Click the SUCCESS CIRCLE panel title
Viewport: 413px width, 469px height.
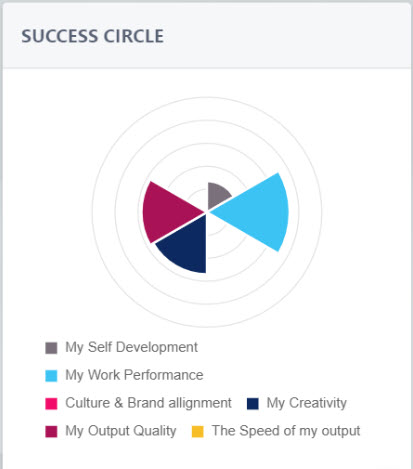92,36
